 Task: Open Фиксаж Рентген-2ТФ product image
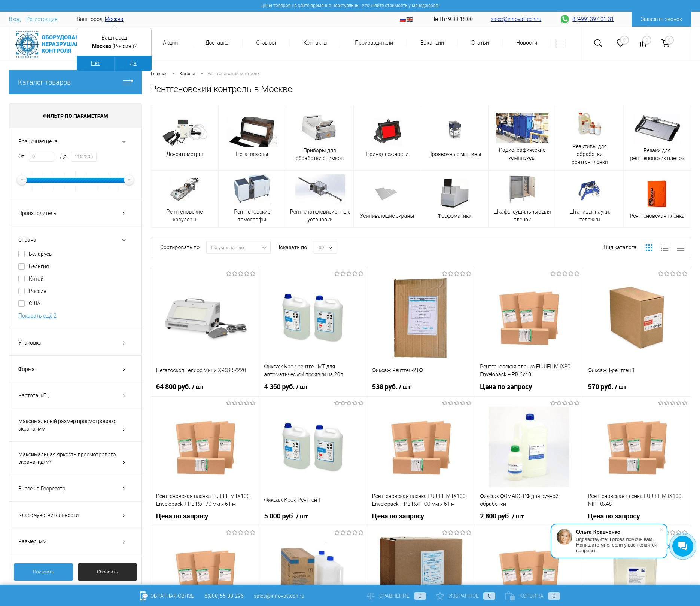[x=421, y=318]
